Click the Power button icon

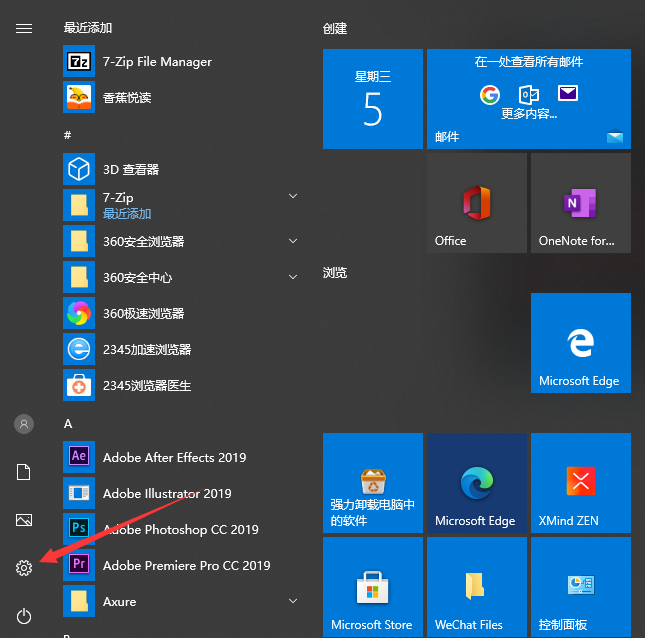point(24,616)
